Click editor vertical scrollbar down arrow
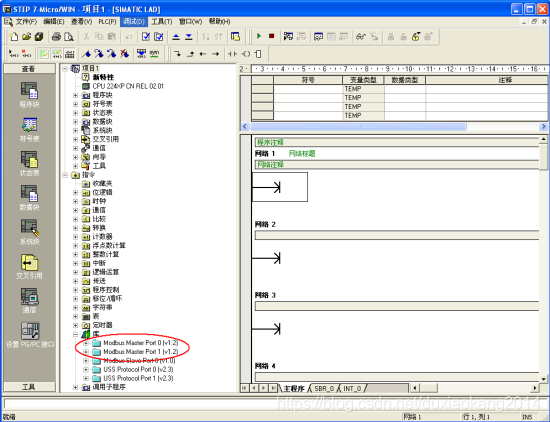Screen dimensions: 550x422 point(543,379)
